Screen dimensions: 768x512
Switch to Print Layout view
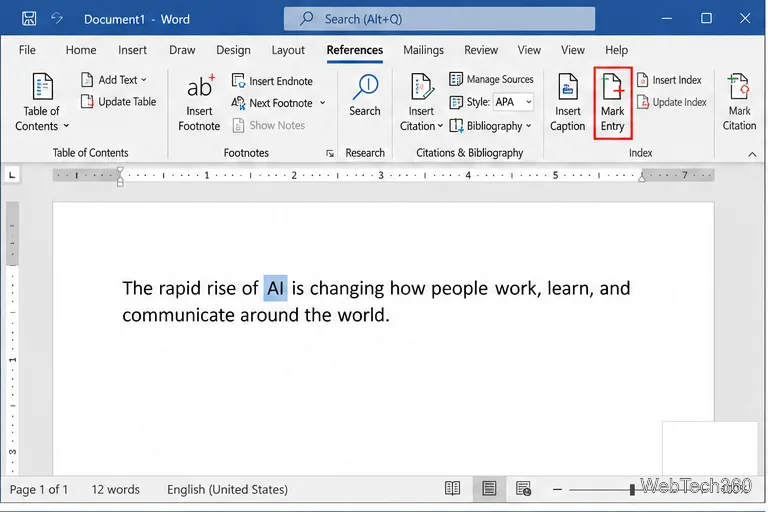pos(489,488)
